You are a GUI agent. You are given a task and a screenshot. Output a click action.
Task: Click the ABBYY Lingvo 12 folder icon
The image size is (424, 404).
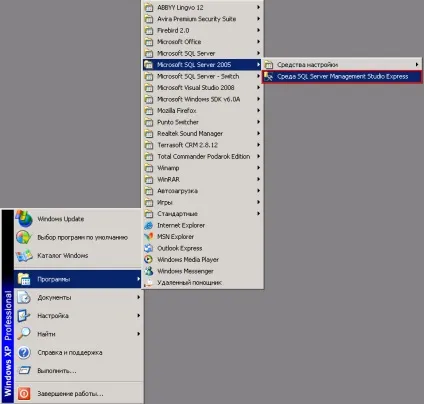point(149,8)
